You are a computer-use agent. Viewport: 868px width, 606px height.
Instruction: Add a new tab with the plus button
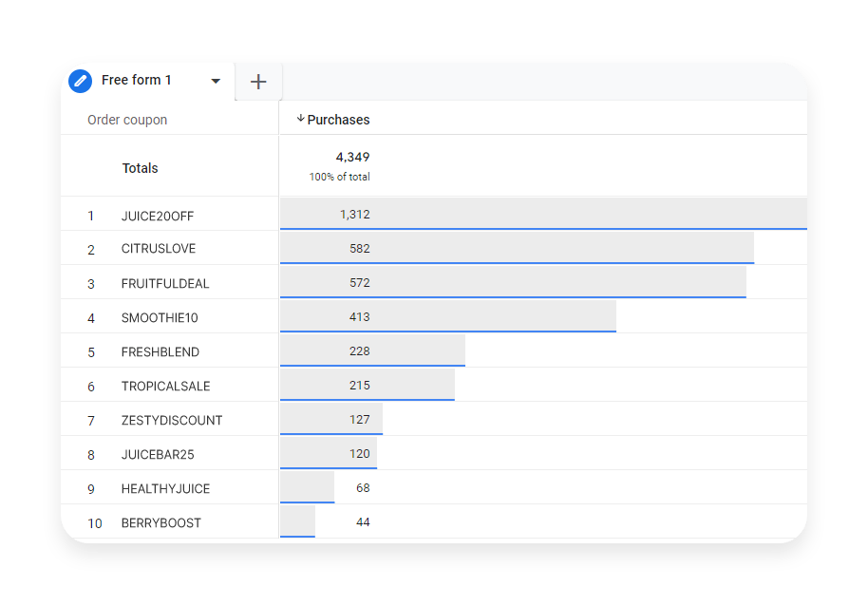pos(257,81)
